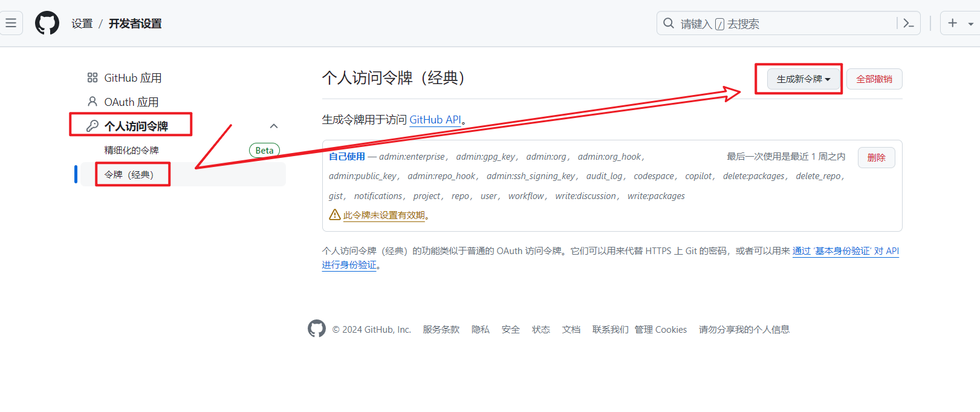Select 精细化的令牌 in sidebar

pyautogui.click(x=131, y=150)
